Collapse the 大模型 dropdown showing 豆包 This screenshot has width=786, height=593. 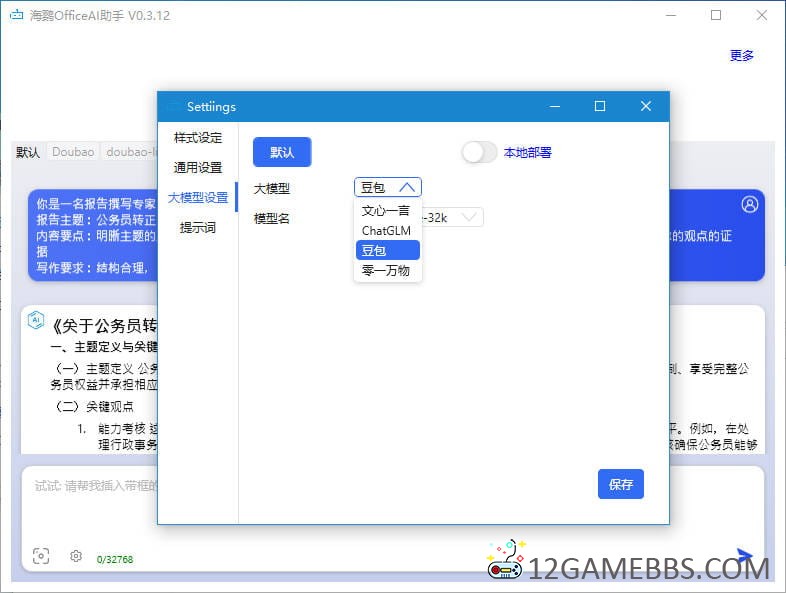[x=387, y=187]
